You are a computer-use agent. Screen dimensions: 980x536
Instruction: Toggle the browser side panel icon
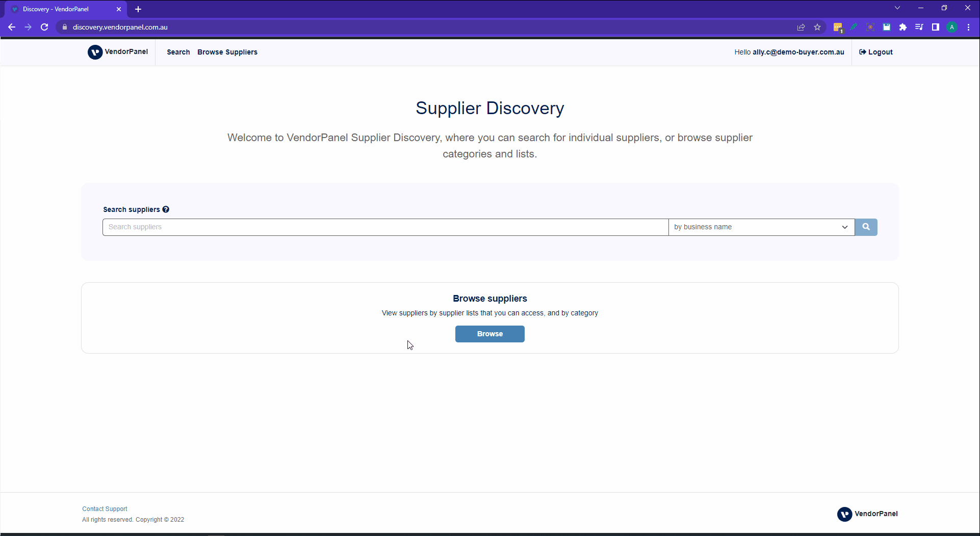coord(936,28)
